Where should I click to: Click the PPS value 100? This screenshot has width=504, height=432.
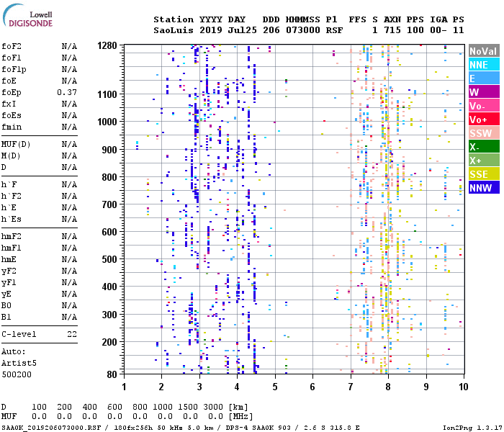tap(415, 30)
